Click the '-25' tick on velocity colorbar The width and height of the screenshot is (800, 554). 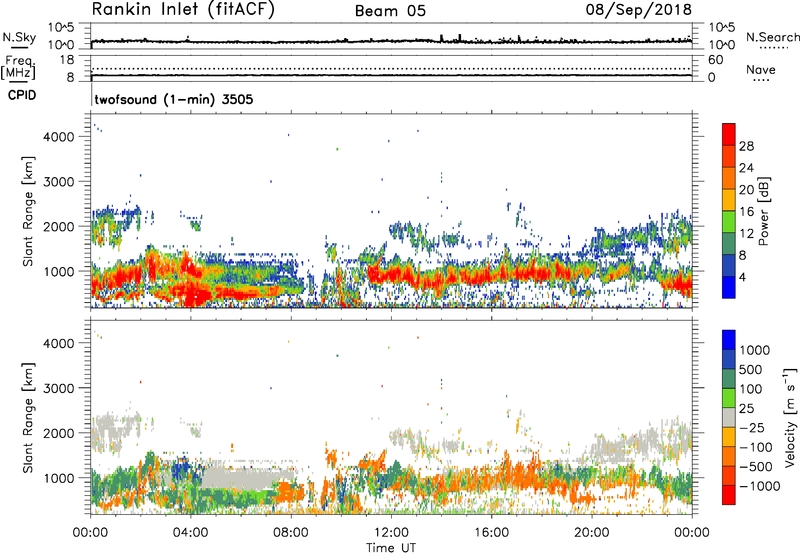[752, 427]
